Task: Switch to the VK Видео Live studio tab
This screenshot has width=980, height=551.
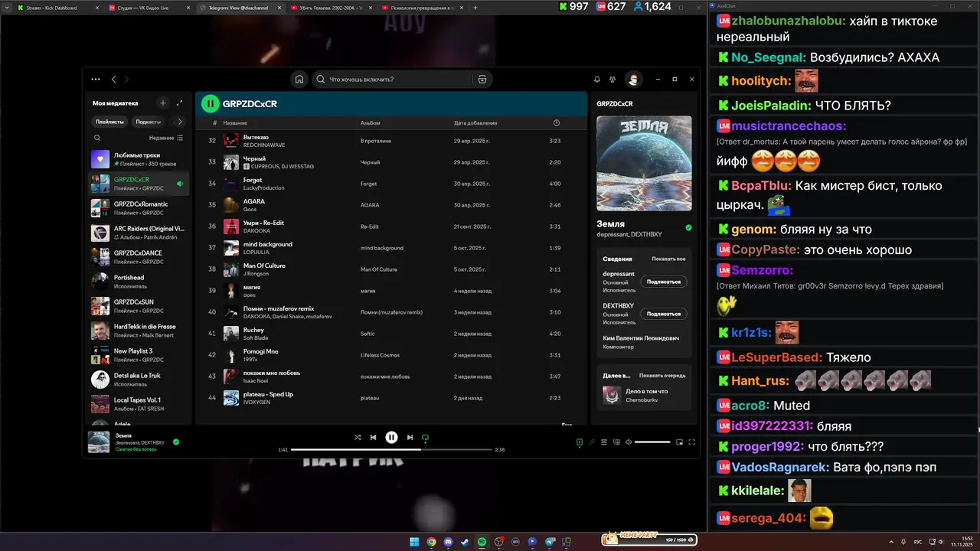Action: tap(145, 8)
